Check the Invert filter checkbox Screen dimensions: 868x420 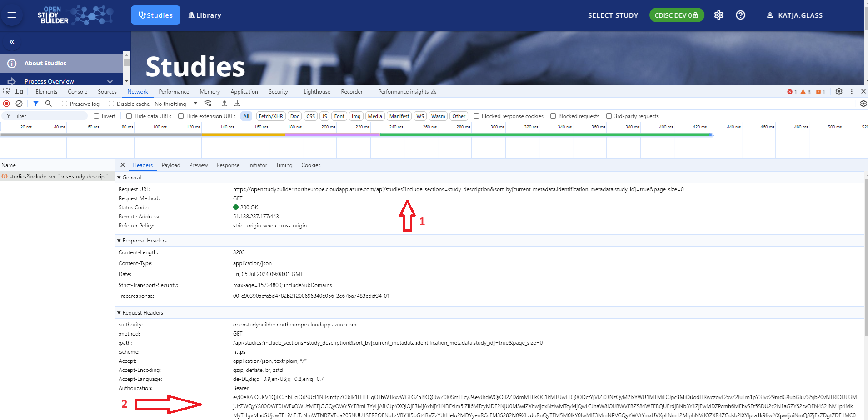[96, 116]
